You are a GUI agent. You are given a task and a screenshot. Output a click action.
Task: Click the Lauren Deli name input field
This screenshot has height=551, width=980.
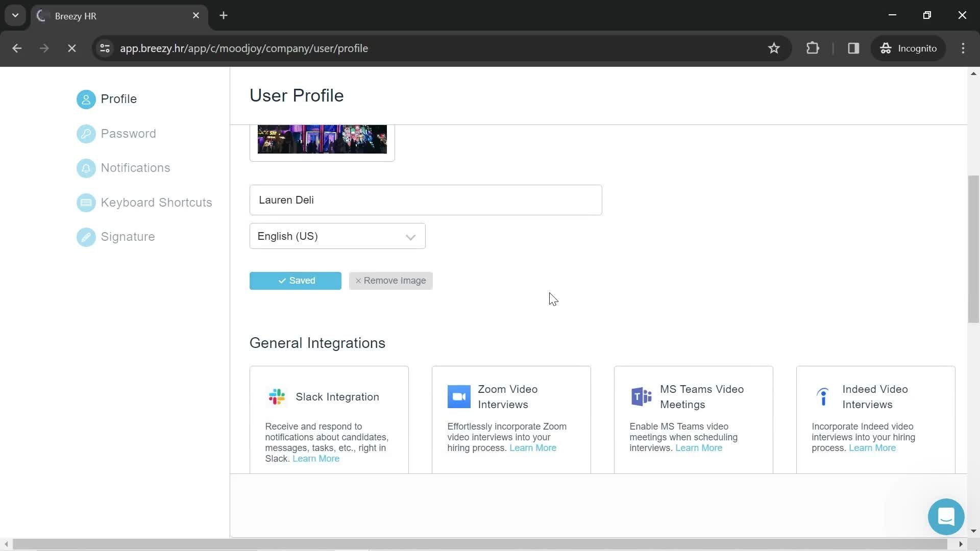(x=425, y=200)
